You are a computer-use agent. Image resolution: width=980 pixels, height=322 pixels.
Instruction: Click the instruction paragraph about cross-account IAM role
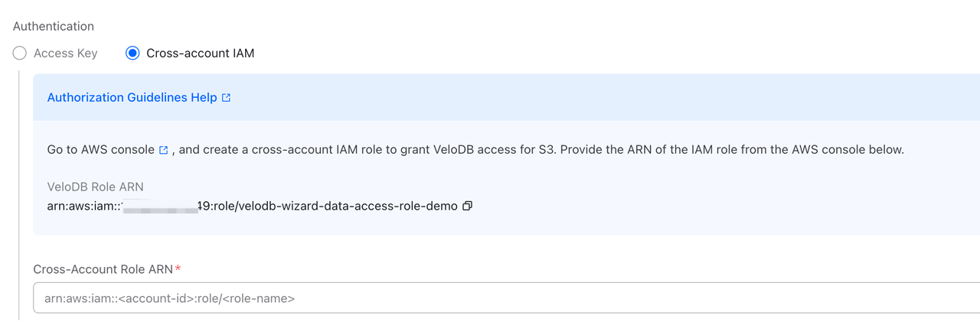coord(536,150)
